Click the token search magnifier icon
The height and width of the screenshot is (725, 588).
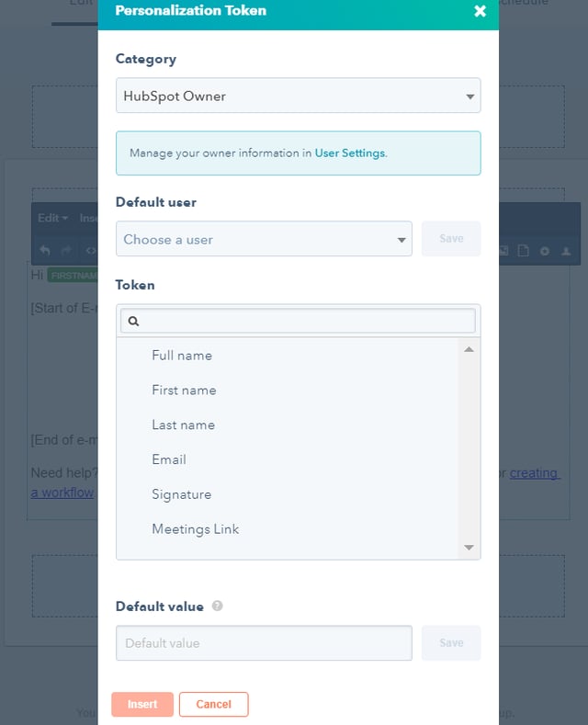coord(133,321)
